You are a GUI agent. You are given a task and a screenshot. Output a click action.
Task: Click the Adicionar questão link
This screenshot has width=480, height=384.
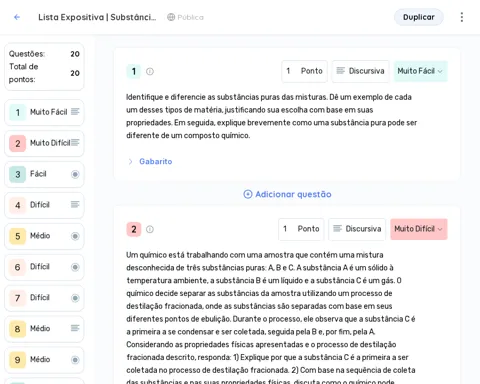tap(287, 194)
